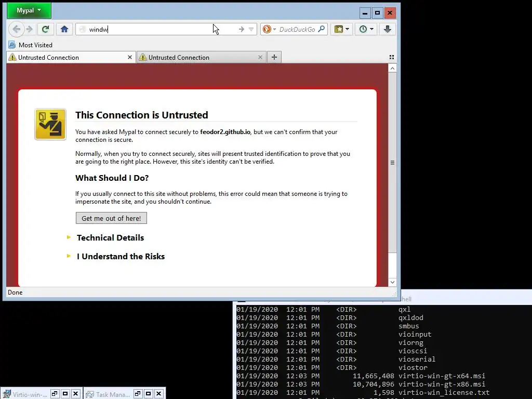Close the minimized Task Manager window
Viewport: 532px width, 399px height.
[x=159, y=394]
